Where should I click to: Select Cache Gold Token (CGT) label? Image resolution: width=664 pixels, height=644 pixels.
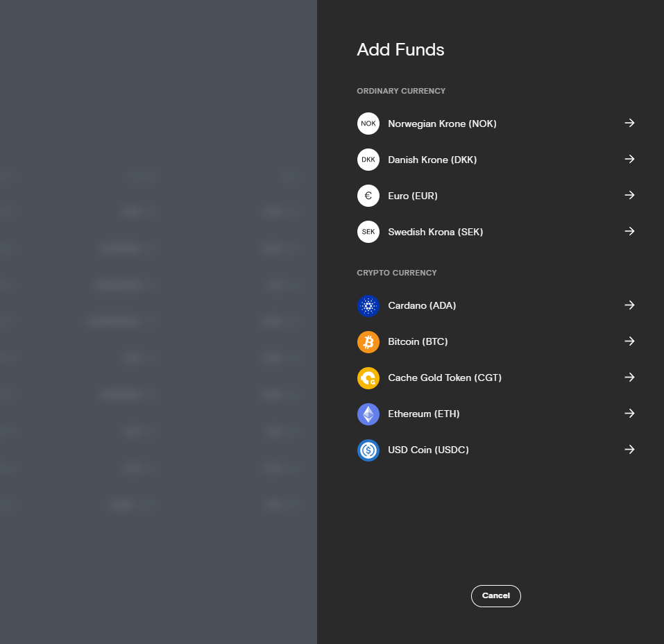click(x=444, y=378)
